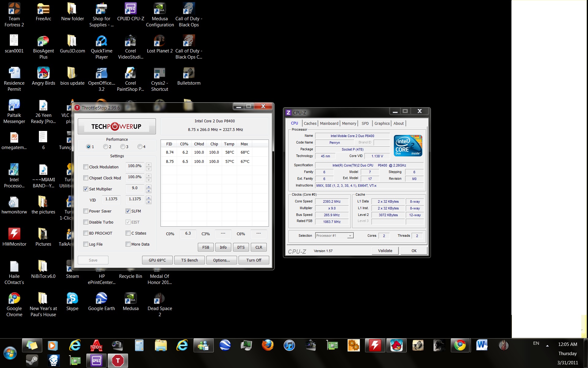588x368 pixels.
Task: Select Performance profile 2 radio button
Action: coord(106,147)
